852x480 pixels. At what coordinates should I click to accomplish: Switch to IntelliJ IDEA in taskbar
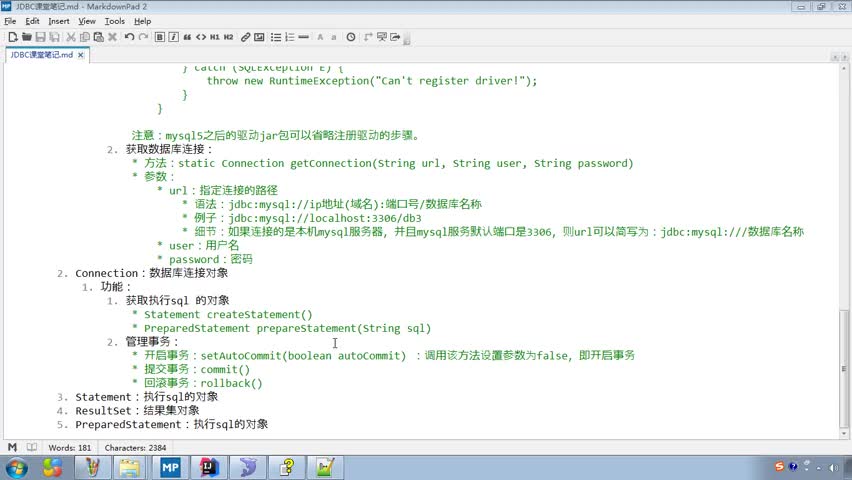[x=209, y=467]
